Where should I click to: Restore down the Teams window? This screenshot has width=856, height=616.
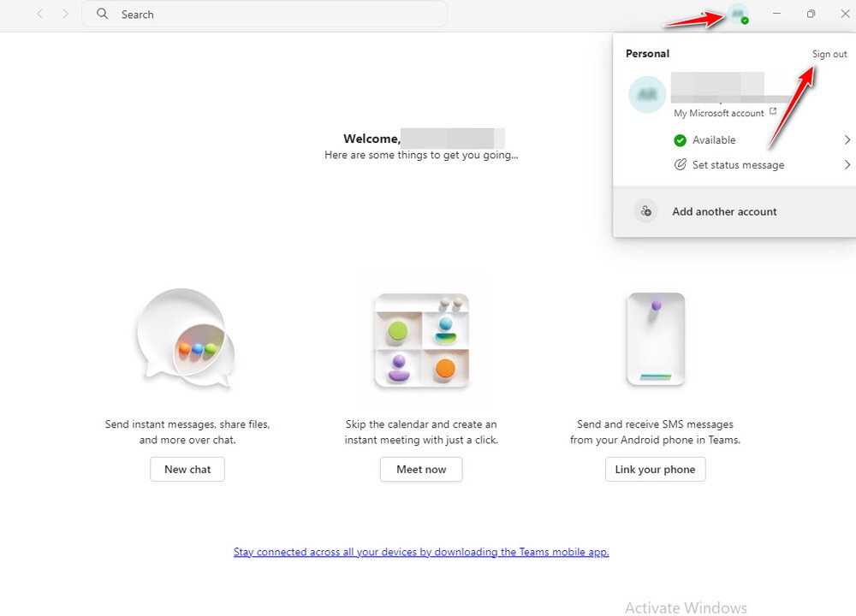coord(811,14)
